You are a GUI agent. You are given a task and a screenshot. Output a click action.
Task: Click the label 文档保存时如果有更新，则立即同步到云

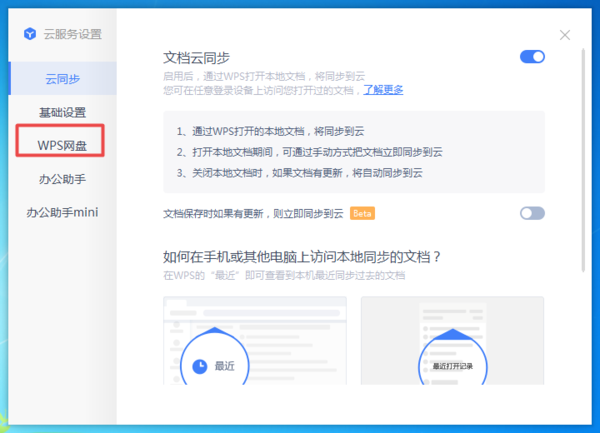coord(253,213)
